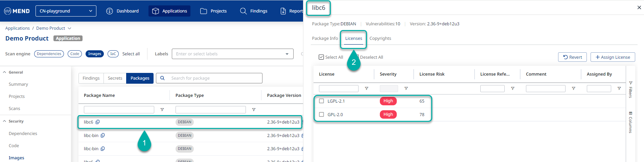Check the GPL-2.0 license checkbox

322,114
